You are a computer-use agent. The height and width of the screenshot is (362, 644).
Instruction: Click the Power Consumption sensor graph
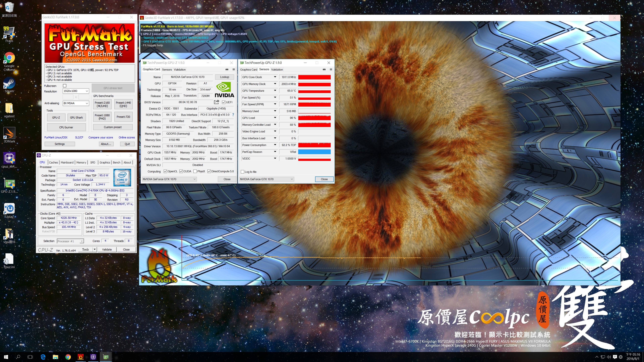314,145
